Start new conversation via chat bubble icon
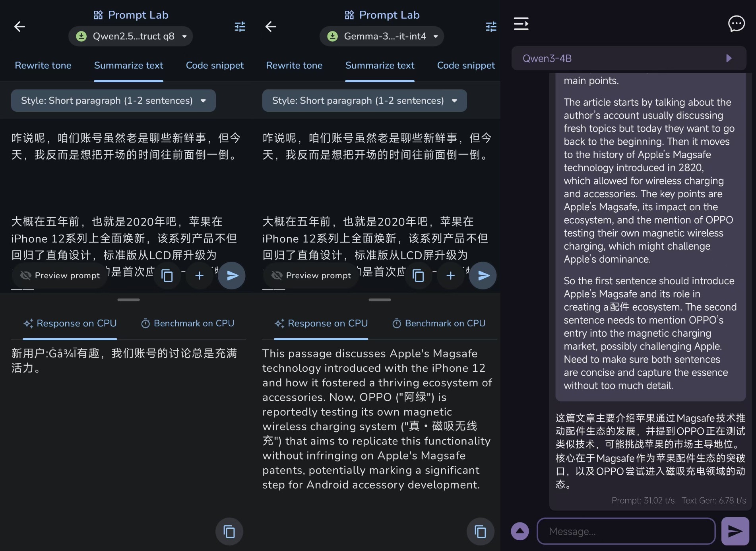This screenshot has height=551, width=756. 736,24
